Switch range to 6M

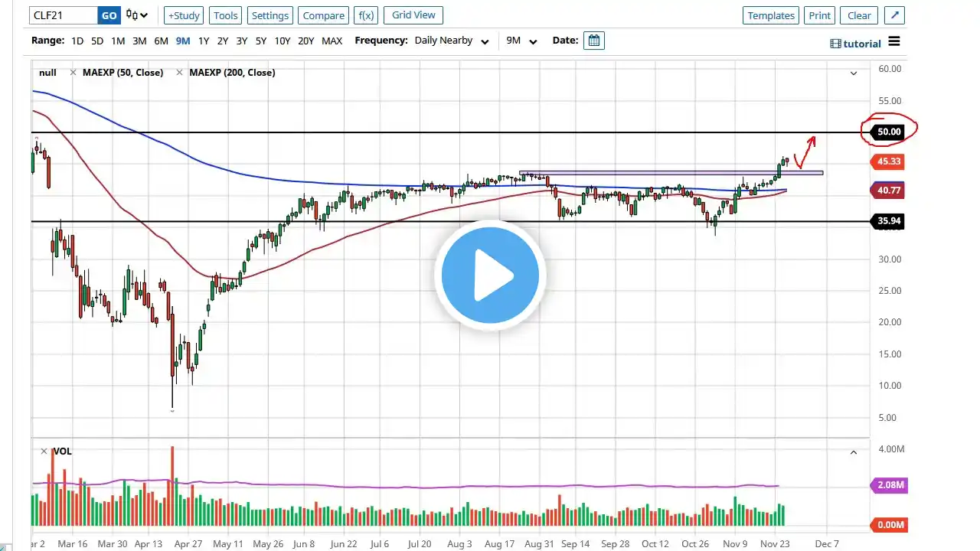[161, 41]
